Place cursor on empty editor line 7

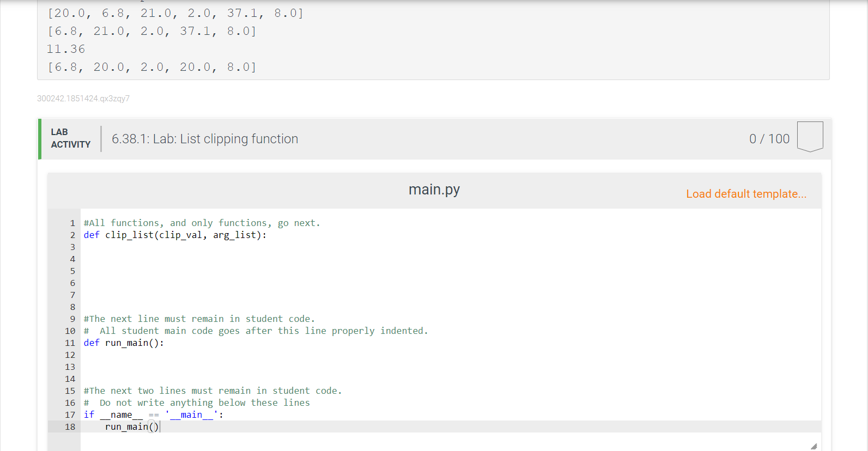451,295
